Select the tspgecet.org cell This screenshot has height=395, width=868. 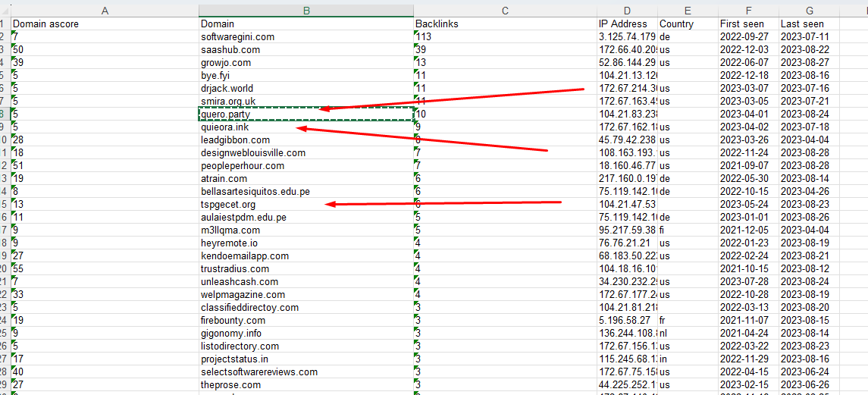(306, 205)
